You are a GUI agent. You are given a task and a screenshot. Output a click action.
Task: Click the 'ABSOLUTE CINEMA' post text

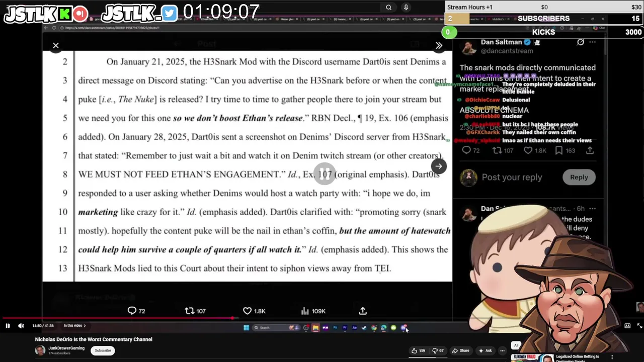click(x=494, y=110)
